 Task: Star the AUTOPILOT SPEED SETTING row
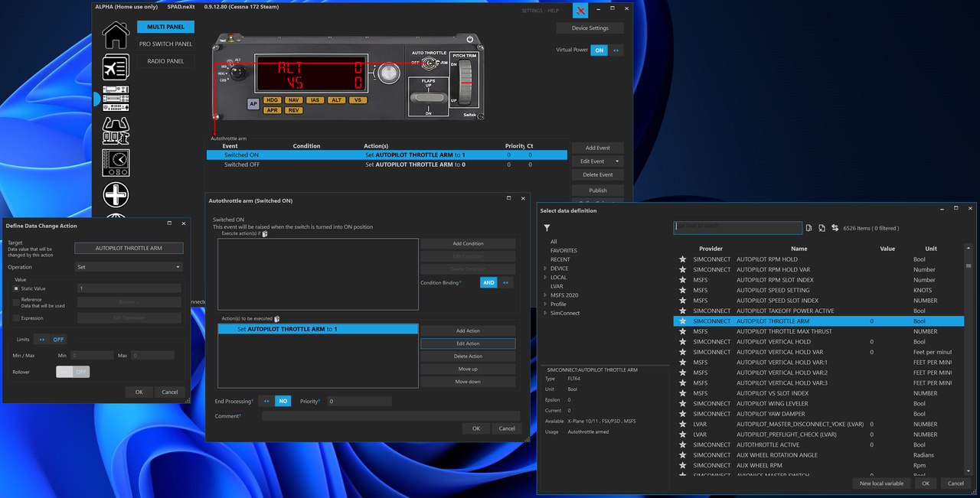point(682,290)
